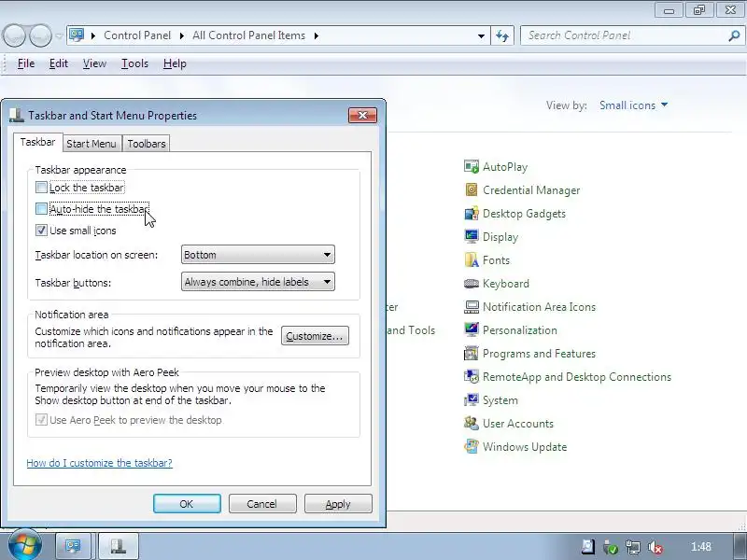This screenshot has height=560, width=747.
Task: Close the Taskbar and Start Menu Properties dialog
Action: click(362, 115)
